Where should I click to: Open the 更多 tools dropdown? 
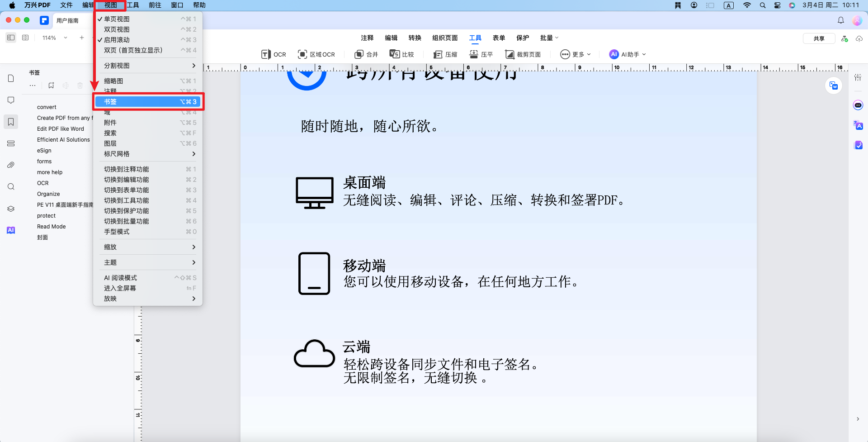(x=576, y=54)
